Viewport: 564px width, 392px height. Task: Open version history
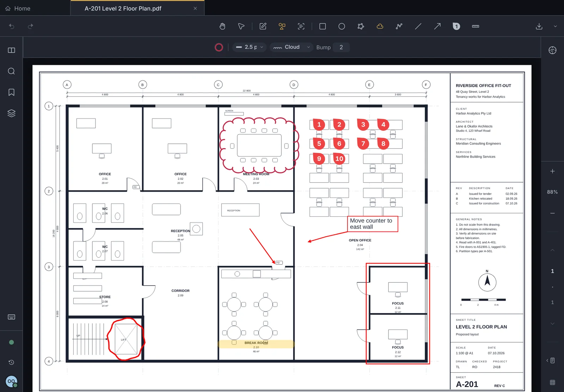pos(11,362)
